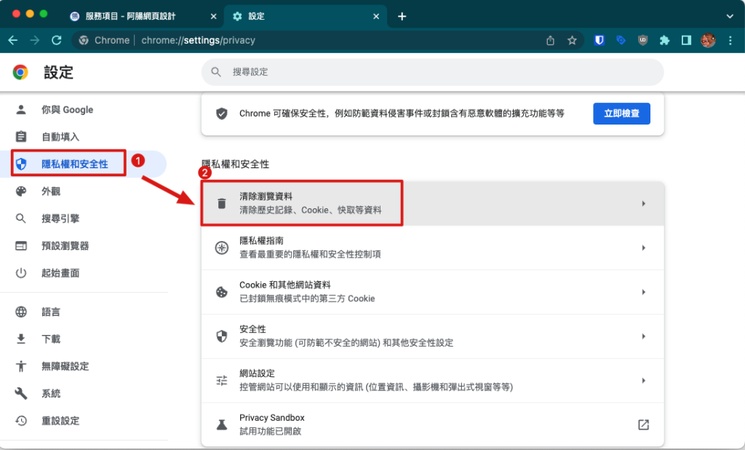Viewport: 745px width, 450px height.
Task: Click the compass icon of 隱私權指南
Action: click(221, 248)
